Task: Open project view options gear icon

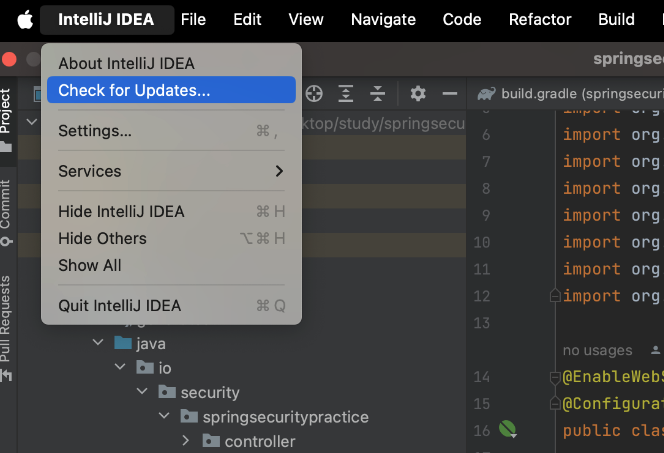Action: (x=418, y=94)
